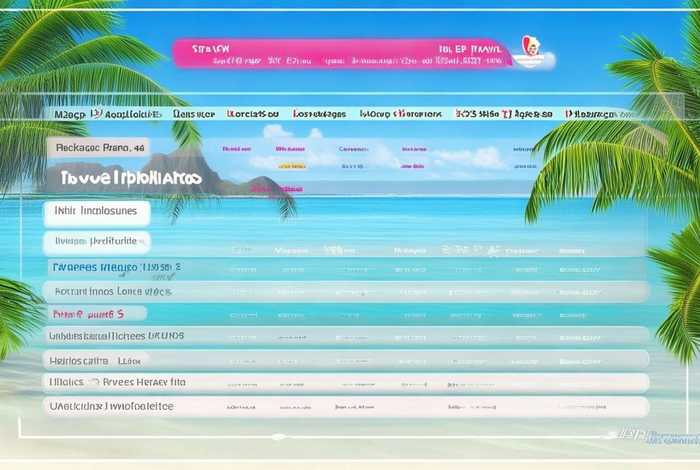This screenshot has width=700, height=470.
Task: Click the mascot avatar on the pink banner
Action: (530, 50)
